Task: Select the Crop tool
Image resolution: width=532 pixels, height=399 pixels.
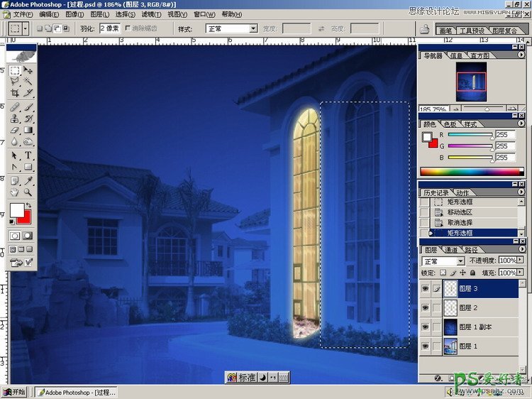Action: [15, 93]
